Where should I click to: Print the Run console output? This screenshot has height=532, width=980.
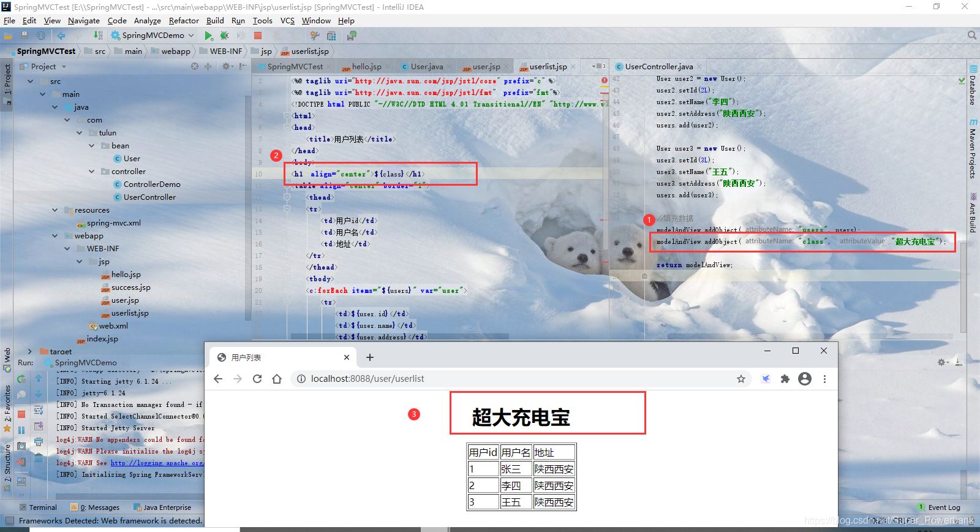click(39, 442)
